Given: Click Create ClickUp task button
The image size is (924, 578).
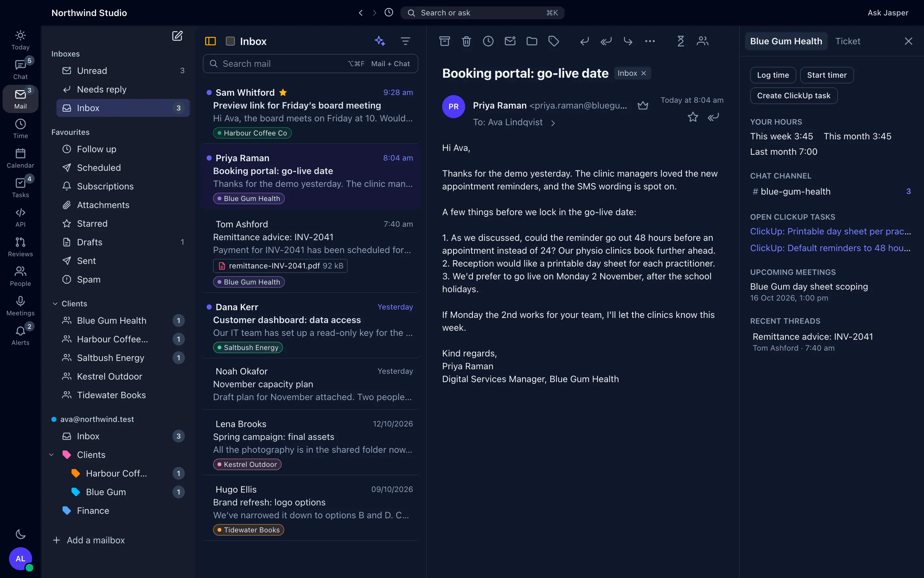Looking at the screenshot, I should click(x=793, y=96).
